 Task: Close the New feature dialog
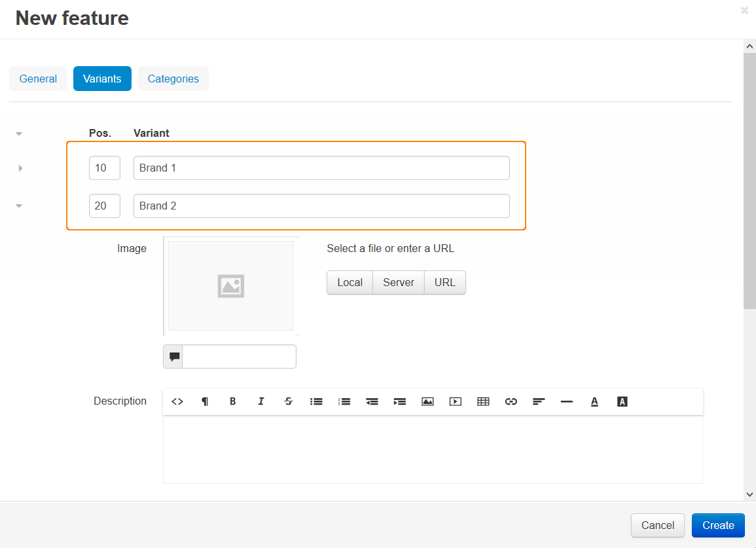pyautogui.click(x=744, y=10)
